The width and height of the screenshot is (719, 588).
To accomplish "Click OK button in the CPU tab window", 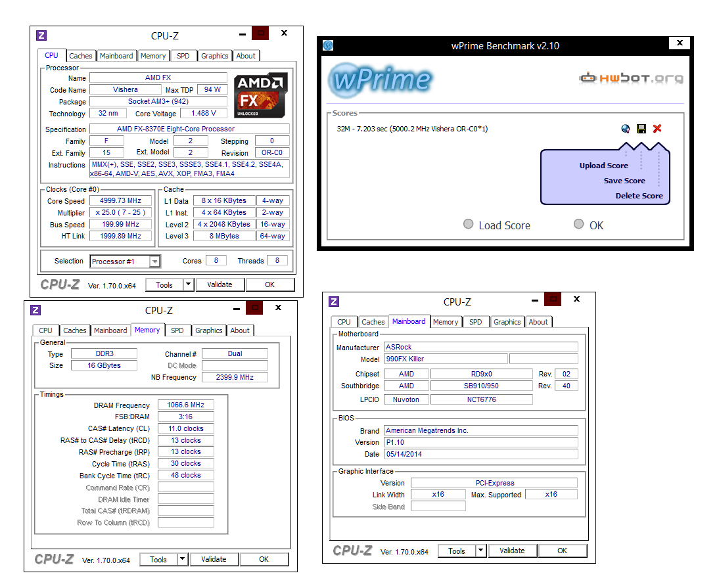I will coord(269,284).
